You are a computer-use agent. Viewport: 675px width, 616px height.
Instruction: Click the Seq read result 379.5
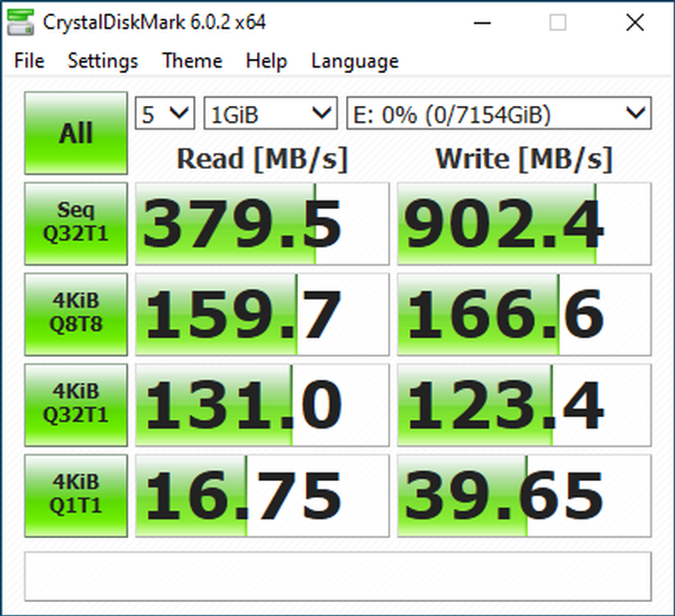(x=262, y=223)
